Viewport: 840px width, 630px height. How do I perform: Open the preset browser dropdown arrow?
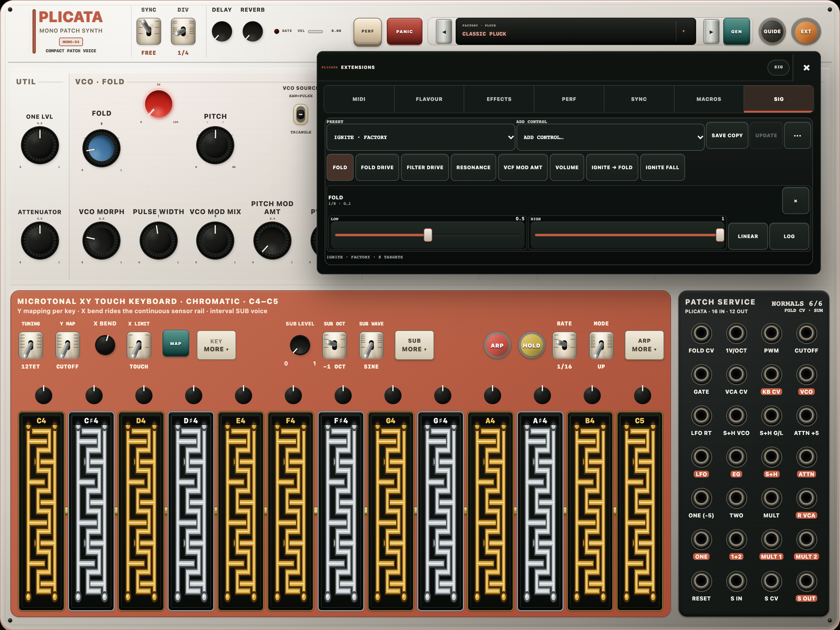tap(683, 32)
